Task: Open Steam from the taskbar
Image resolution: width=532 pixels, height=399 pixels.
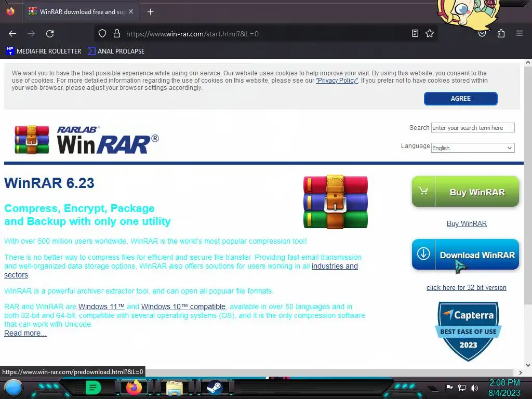Action: click(215, 388)
